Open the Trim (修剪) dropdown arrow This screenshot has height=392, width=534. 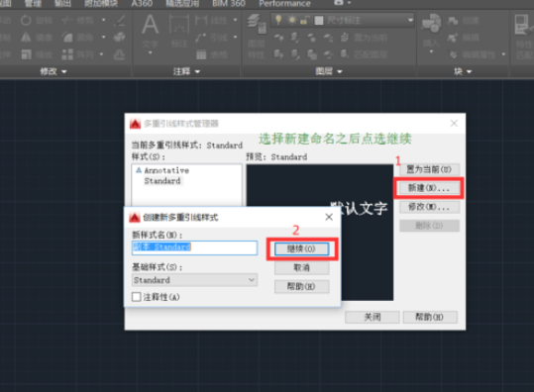point(103,20)
